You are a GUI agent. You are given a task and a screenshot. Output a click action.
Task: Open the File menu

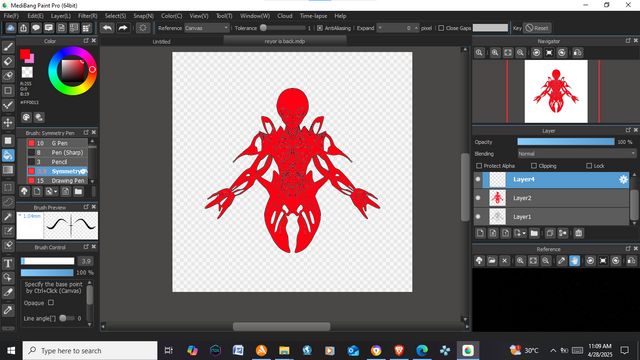11,16
